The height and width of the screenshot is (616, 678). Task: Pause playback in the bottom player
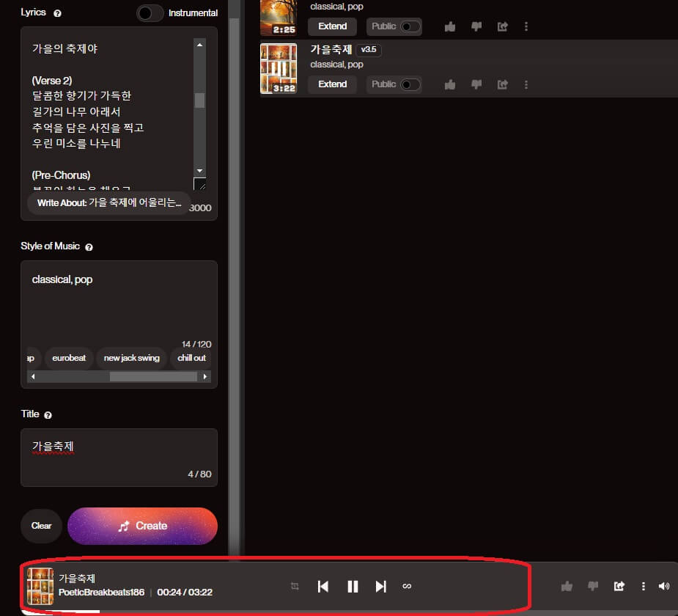click(x=352, y=586)
